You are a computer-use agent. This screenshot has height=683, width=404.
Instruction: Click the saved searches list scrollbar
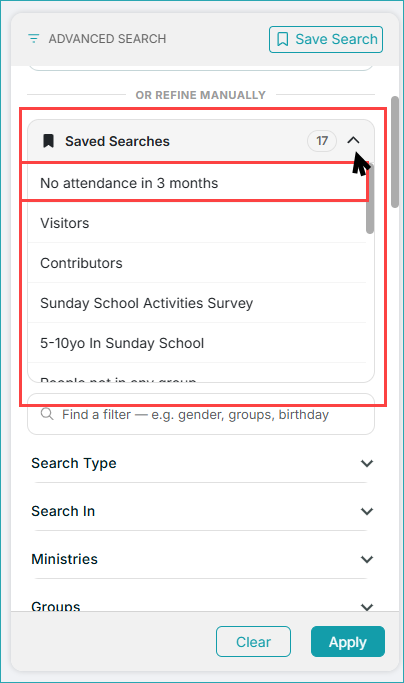click(370, 198)
